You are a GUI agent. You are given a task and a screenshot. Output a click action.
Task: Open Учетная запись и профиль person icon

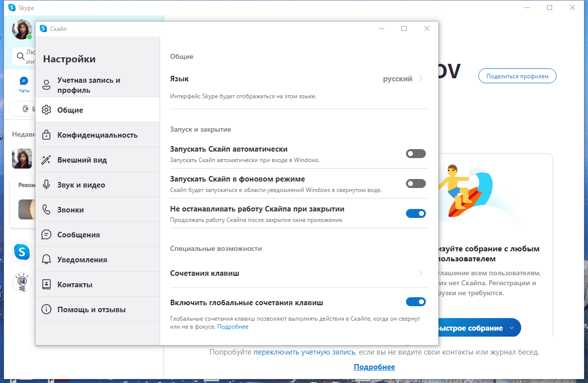click(x=46, y=85)
